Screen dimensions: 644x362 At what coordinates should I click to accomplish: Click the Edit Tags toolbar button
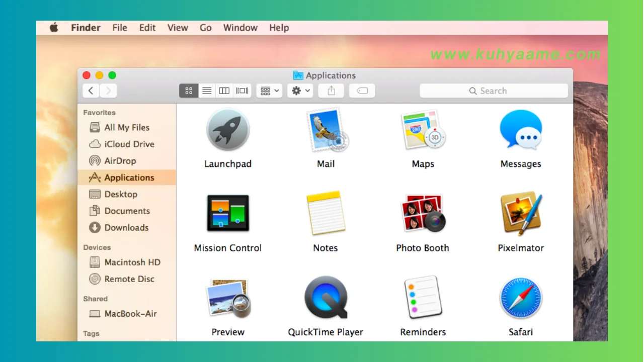pyautogui.click(x=362, y=90)
